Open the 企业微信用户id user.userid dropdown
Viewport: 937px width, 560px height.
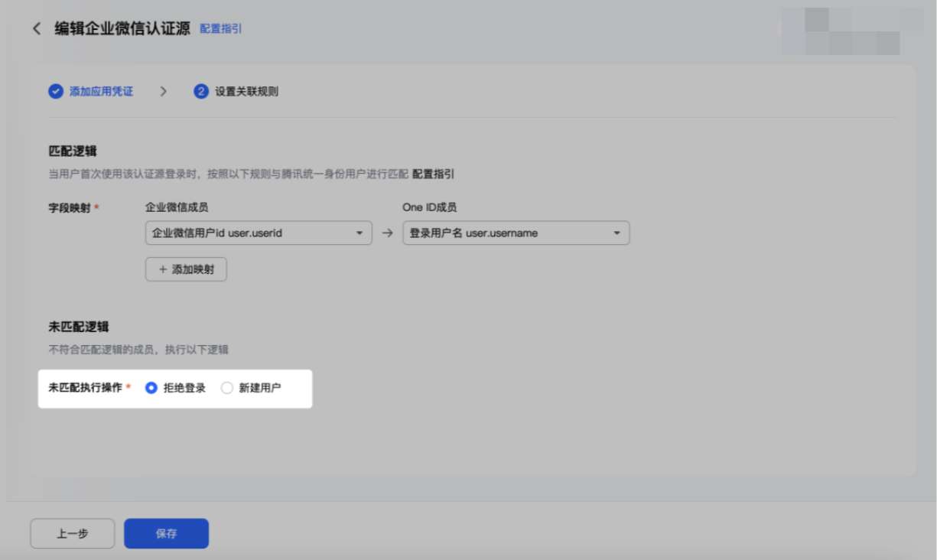[x=259, y=233]
